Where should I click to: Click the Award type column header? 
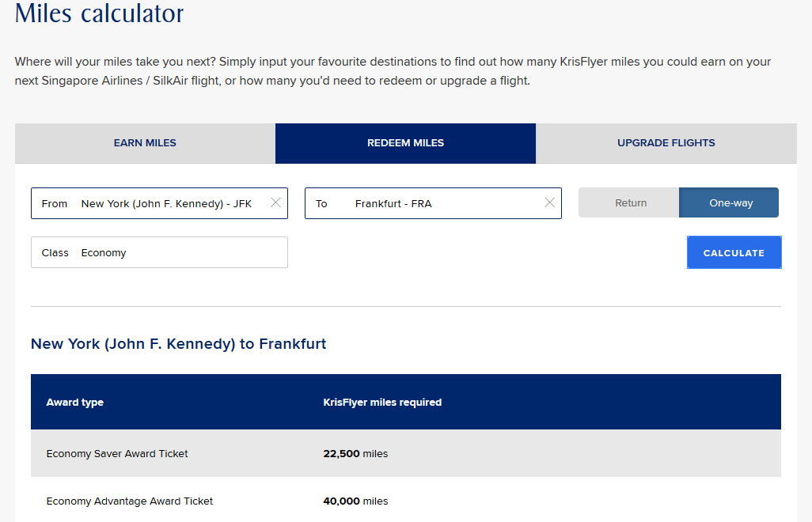(75, 403)
